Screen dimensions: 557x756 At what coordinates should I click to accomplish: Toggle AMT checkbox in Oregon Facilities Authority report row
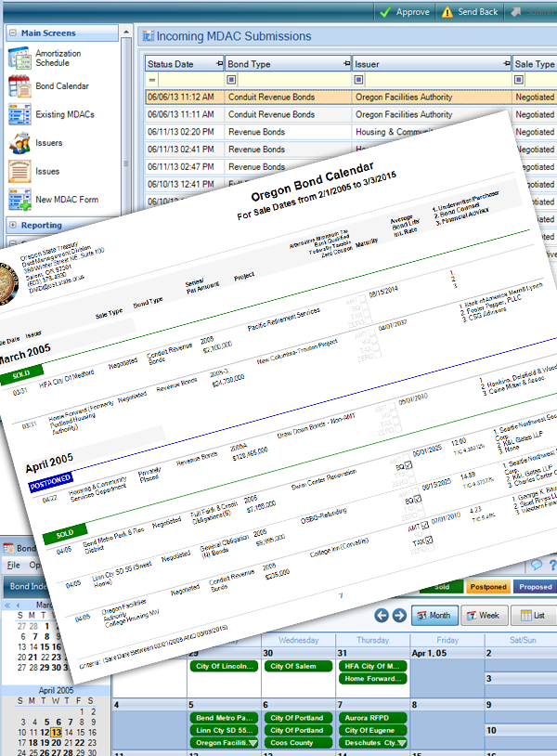pyautogui.click(x=424, y=526)
